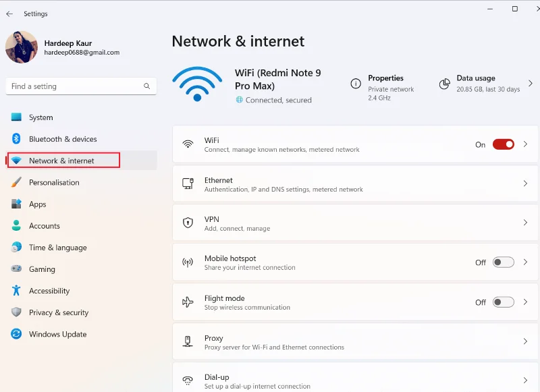
Task: Open Dial-up settings via its chevron
Action: click(526, 381)
